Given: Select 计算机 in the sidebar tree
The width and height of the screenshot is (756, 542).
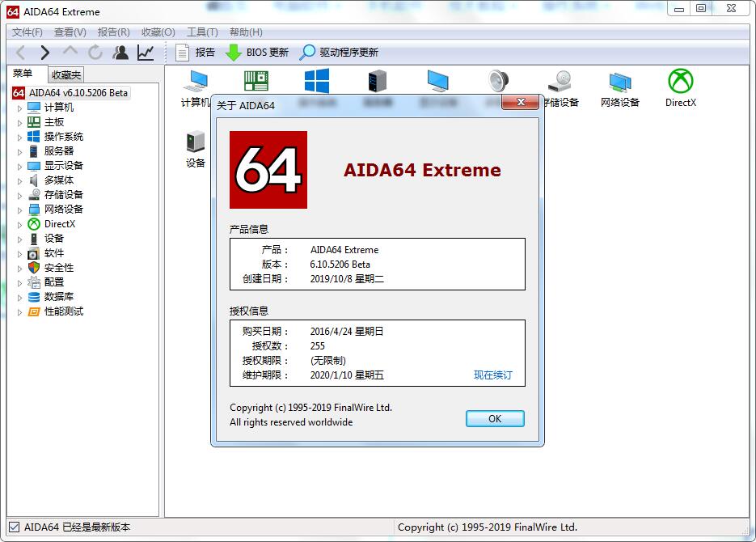Looking at the screenshot, I should point(59,108).
